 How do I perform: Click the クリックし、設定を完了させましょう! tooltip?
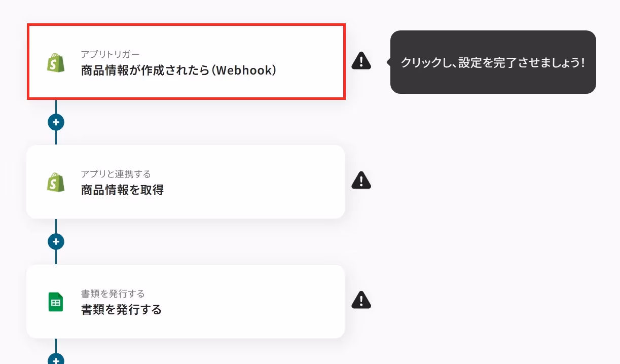493,62
